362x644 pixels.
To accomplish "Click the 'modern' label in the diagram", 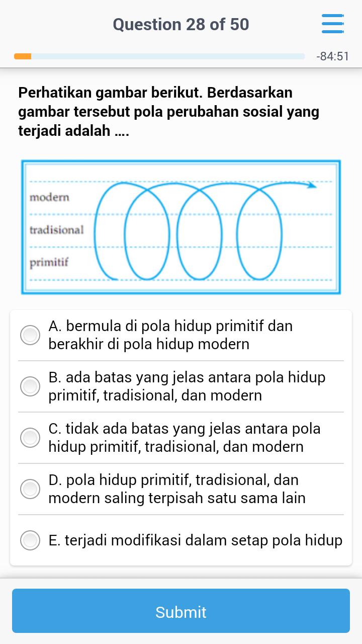I will (49, 197).
